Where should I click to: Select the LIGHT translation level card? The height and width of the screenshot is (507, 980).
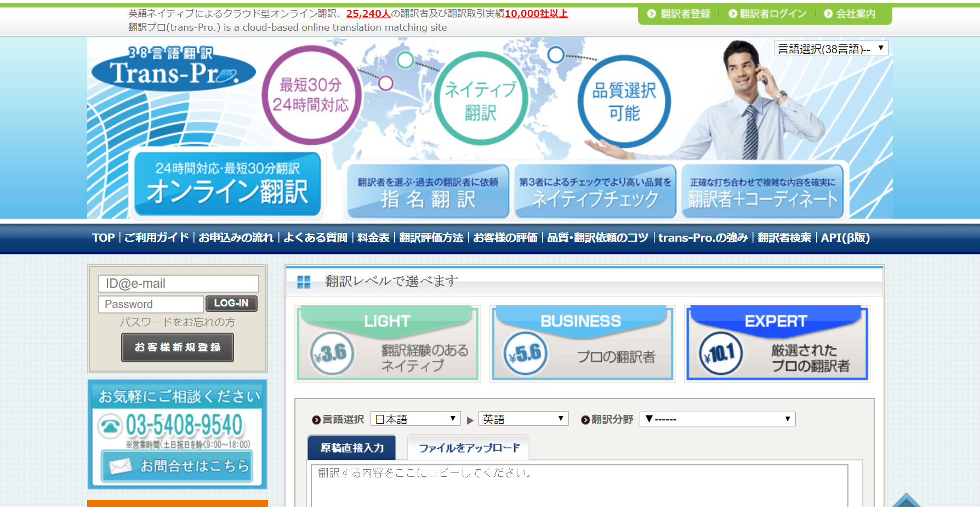tap(388, 343)
